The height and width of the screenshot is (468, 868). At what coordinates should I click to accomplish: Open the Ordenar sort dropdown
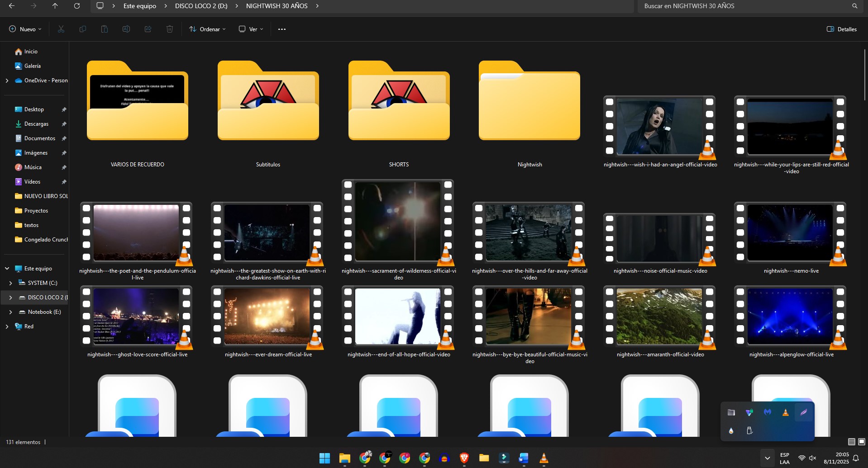pos(207,29)
